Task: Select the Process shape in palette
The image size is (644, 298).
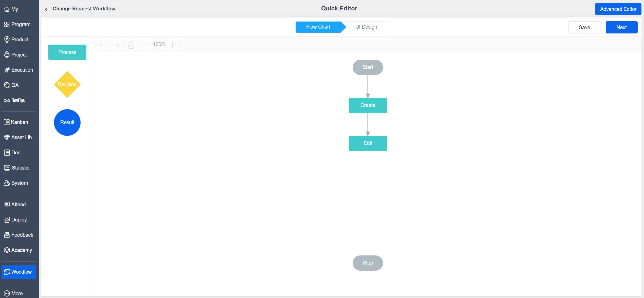Action: [x=67, y=52]
